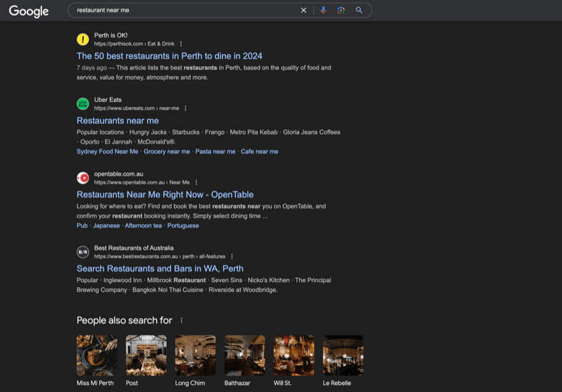Open the 'Pub' OpenTable sitelink
The height and width of the screenshot is (392, 562).
pos(82,226)
